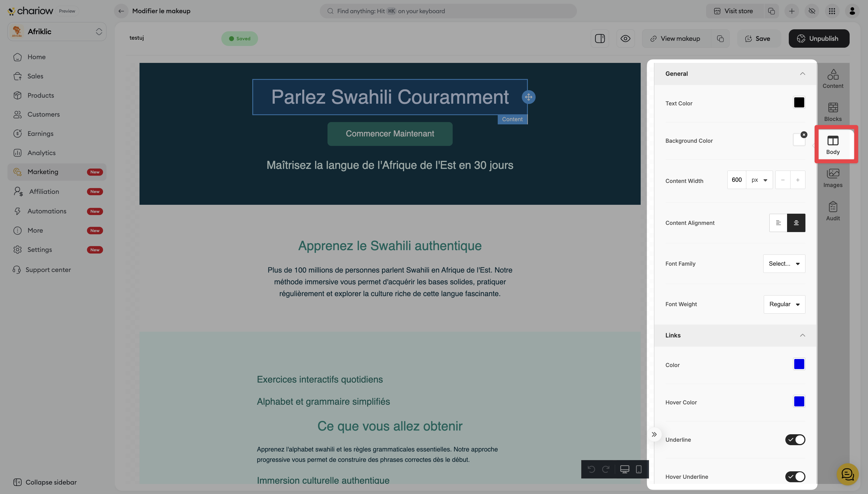Viewport: 868px width, 494px height.
Task: Open the chat support bubble icon
Action: (x=847, y=474)
